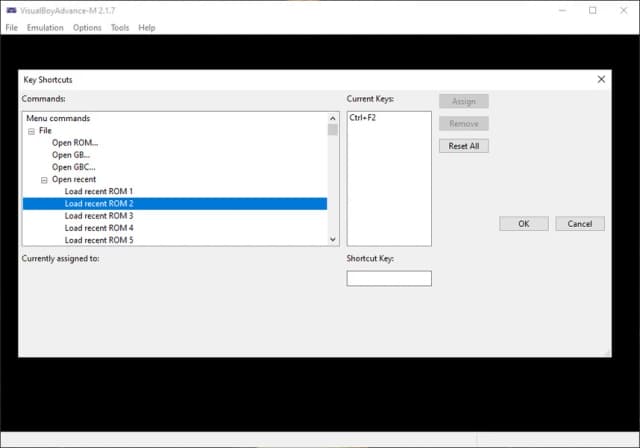
Task: Click the Remove button
Action: [464, 124]
